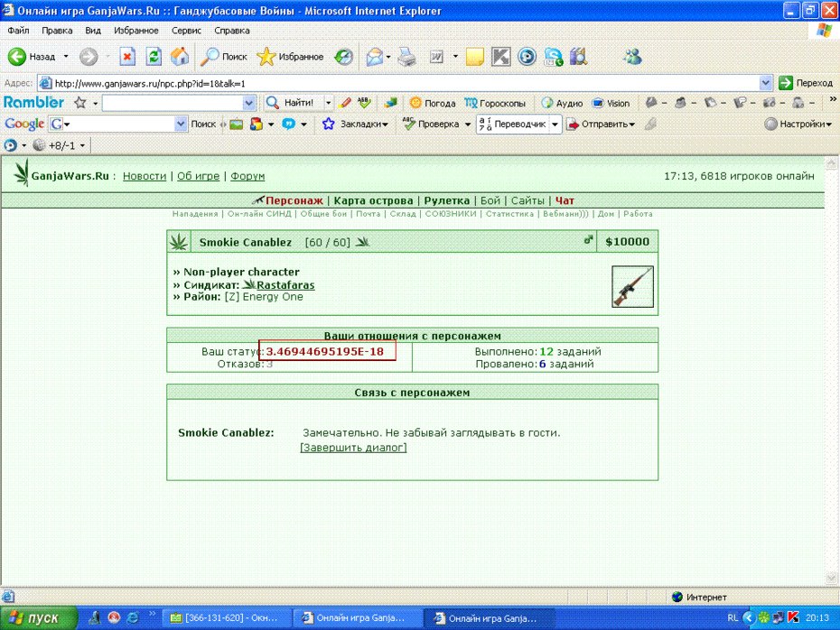This screenshot has width=840, height=630.
Task: Click the Переход go button
Action: pyautogui.click(x=806, y=83)
